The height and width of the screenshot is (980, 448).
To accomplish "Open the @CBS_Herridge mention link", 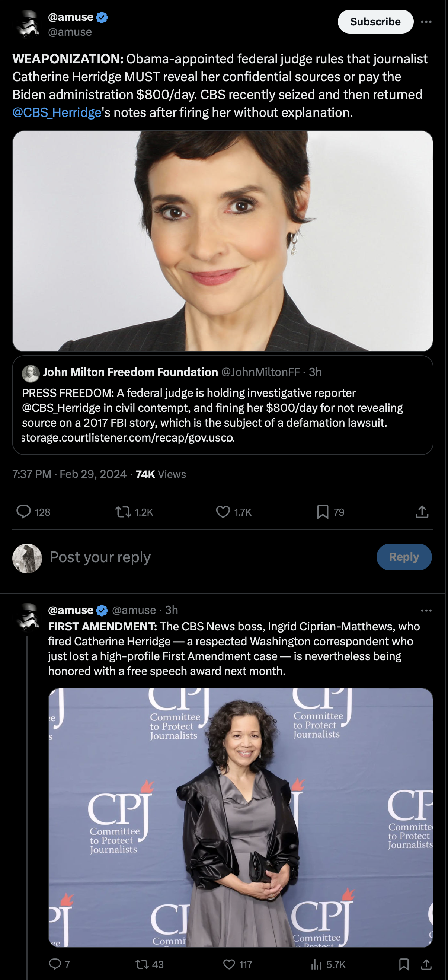I will (x=57, y=112).
